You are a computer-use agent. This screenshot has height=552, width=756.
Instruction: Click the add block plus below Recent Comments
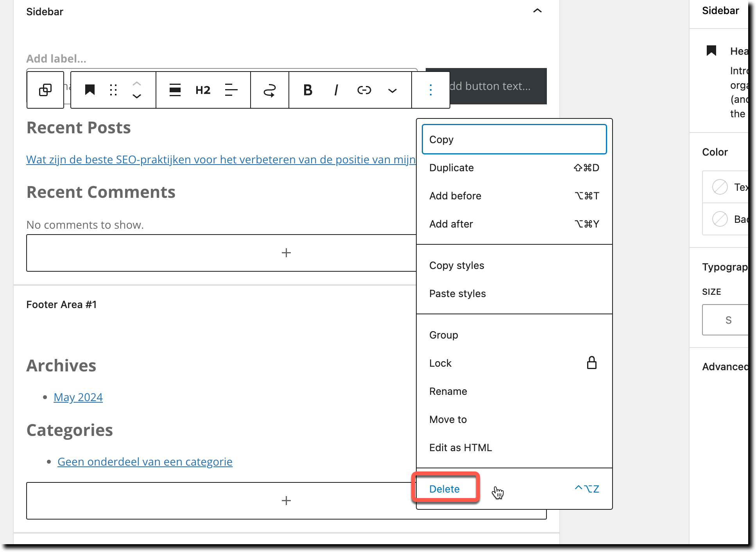coord(286,253)
